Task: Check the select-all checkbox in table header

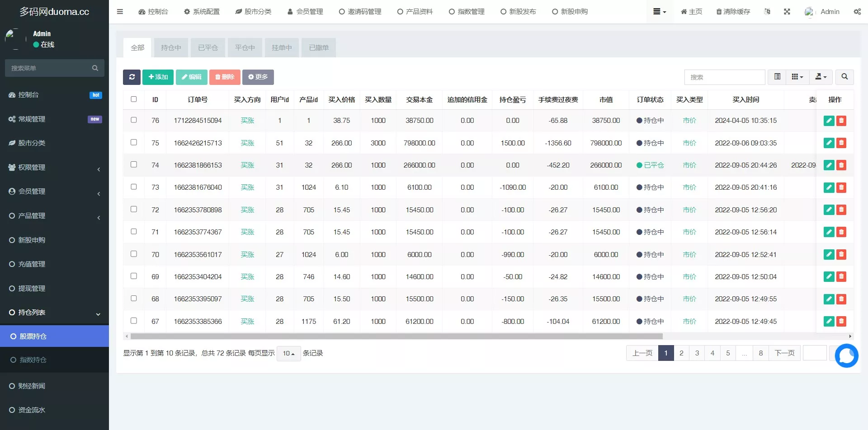Action: (x=134, y=99)
